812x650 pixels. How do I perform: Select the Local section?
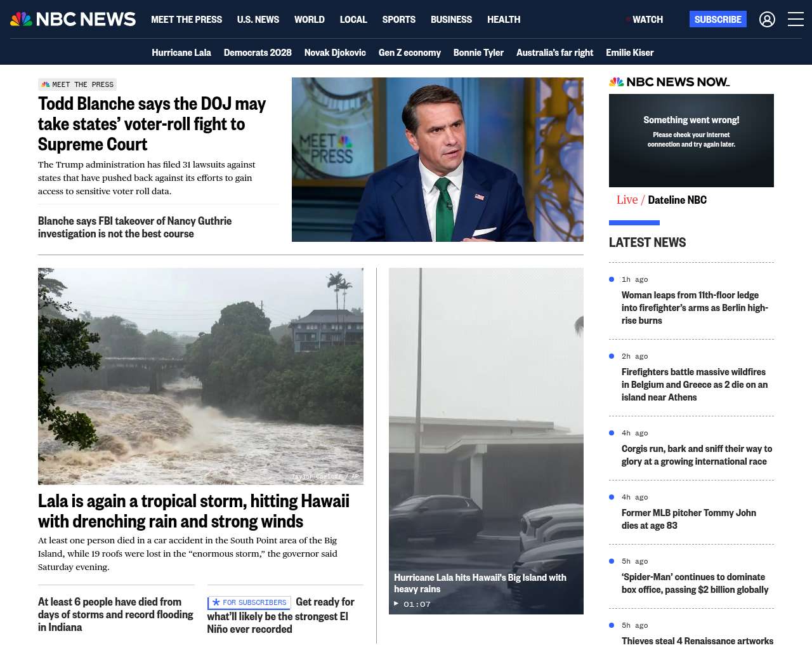pyautogui.click(x=353, y=20)
